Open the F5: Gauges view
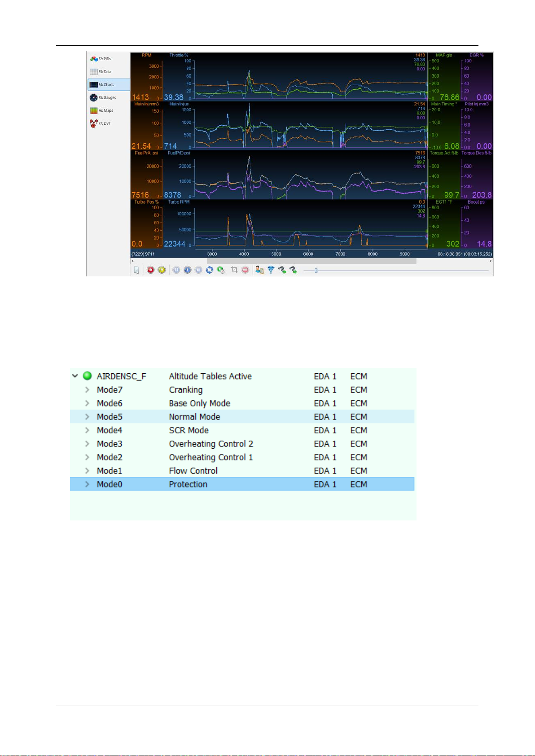This screenshot has width=535, height=756. coord(108,97)
